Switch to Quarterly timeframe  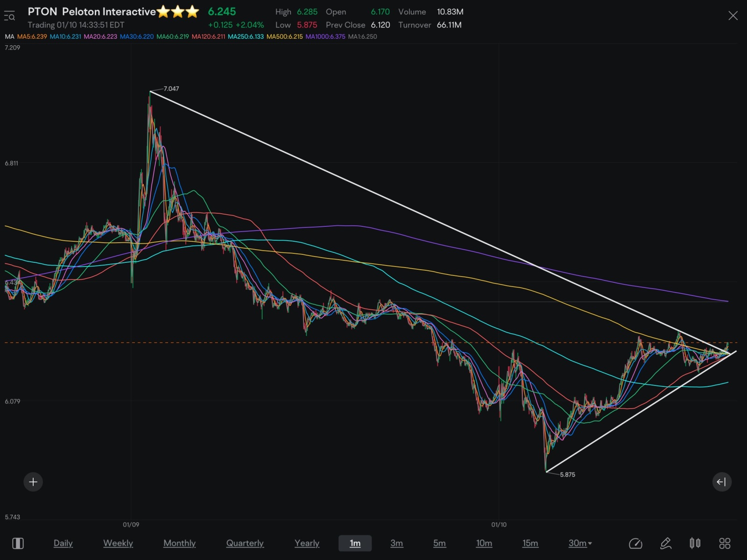point(245,543)
